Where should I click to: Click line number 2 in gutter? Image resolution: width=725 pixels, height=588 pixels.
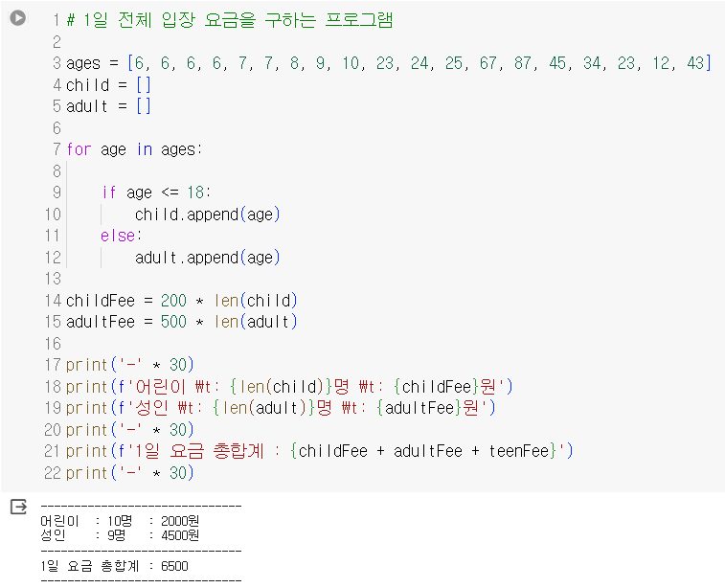(x=57, y=41)
